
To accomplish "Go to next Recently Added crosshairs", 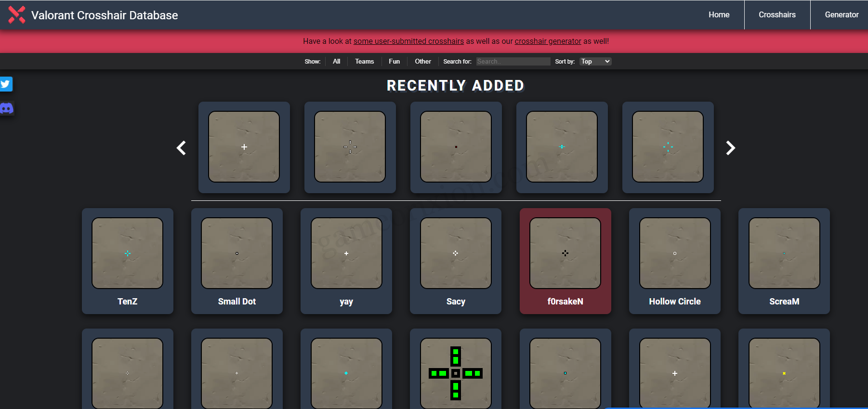I will tap(731, 148).
